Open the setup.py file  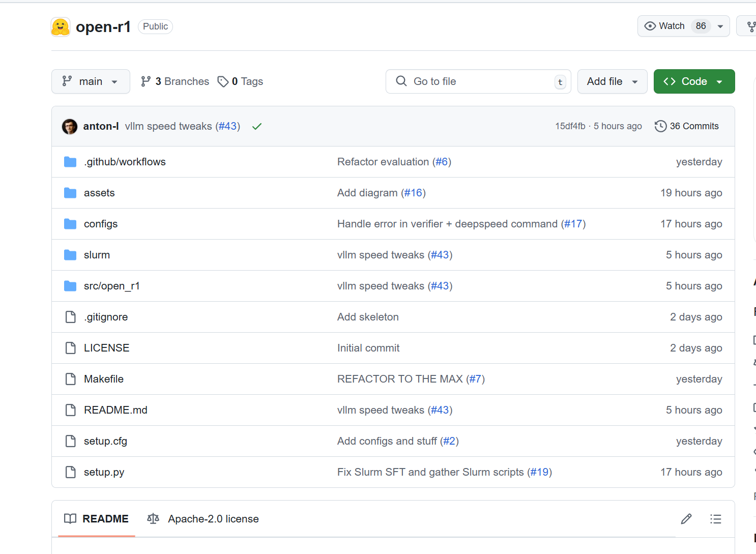[104, 472]
